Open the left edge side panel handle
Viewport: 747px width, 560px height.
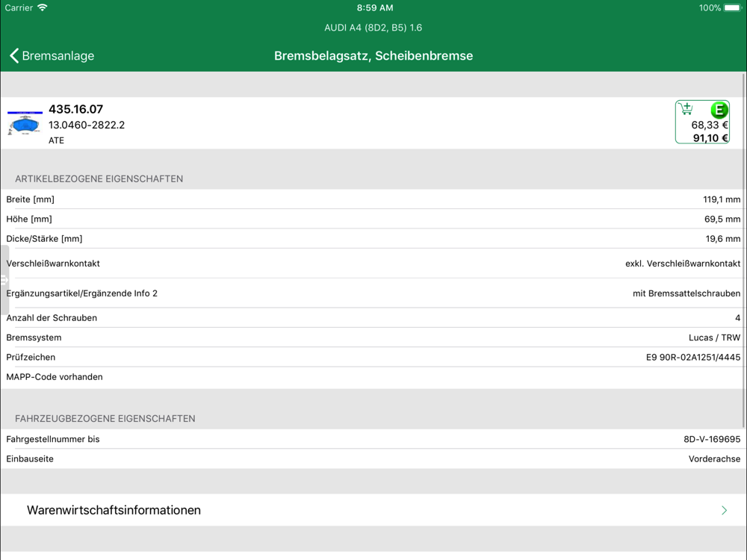point(4,280)
